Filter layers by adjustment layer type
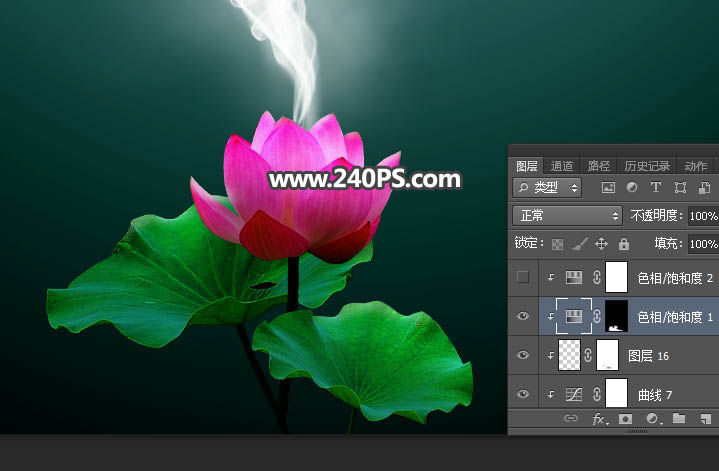 pyautogui.click(x=632, y=188)
